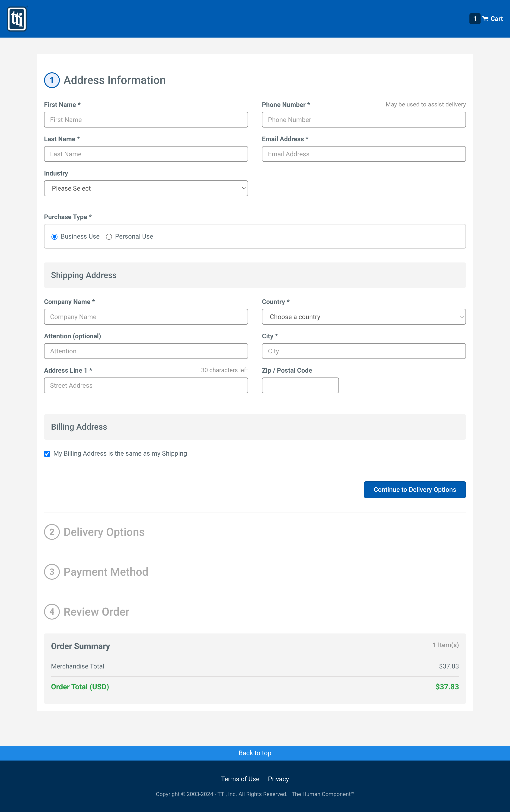Click the Payment Method step circle
Viewport: 510px width, 812px height.
click(x=51, y=572)
